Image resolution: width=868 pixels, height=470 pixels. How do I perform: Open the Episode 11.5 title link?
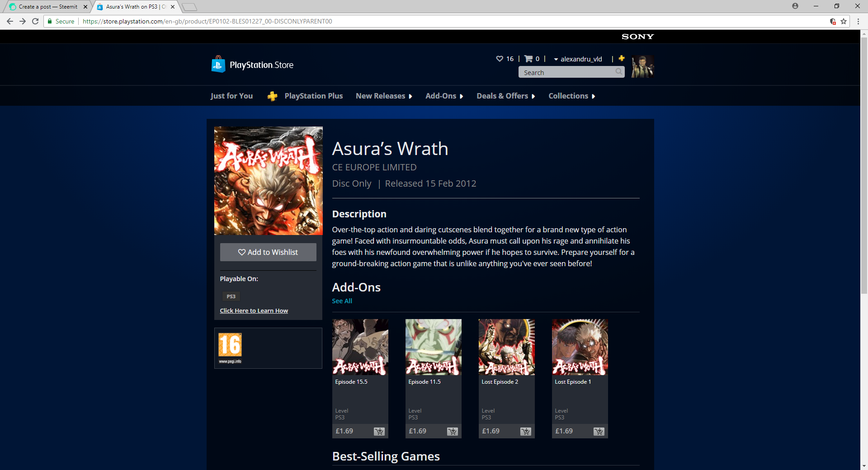(x=424, y=382)
